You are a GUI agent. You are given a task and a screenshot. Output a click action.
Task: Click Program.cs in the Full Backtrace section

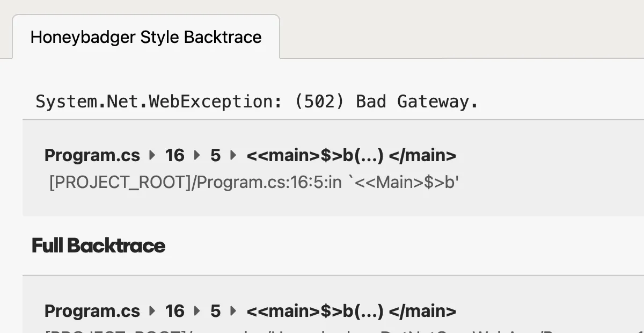[92, 311]
